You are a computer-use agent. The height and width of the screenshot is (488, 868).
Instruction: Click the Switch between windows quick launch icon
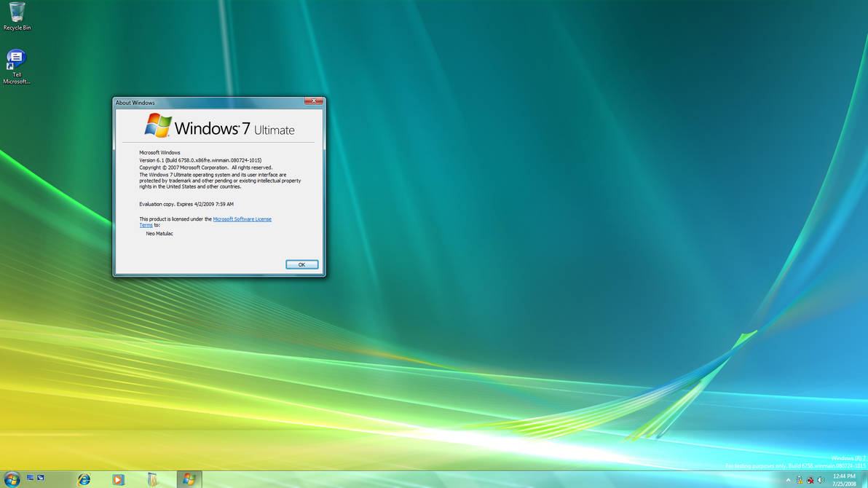40,478
